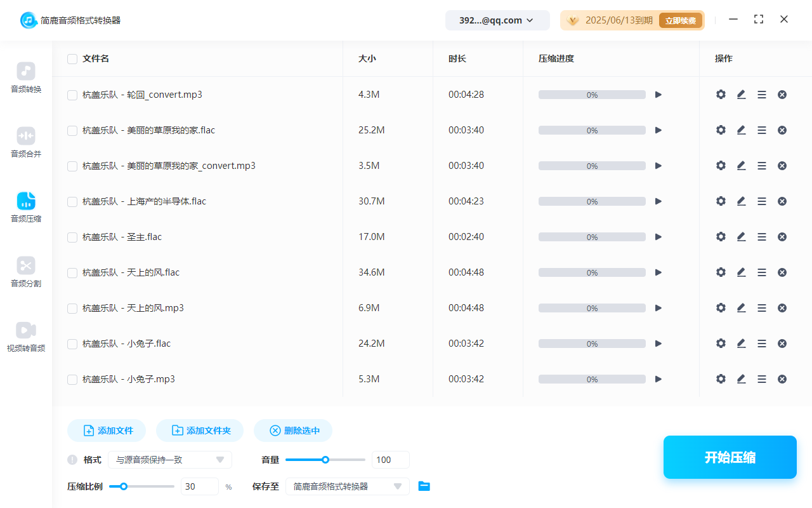Screen dimensions: 812x508
Task: Open list menu icon for 上海产的半导体.flac
Action: (762, 201)
